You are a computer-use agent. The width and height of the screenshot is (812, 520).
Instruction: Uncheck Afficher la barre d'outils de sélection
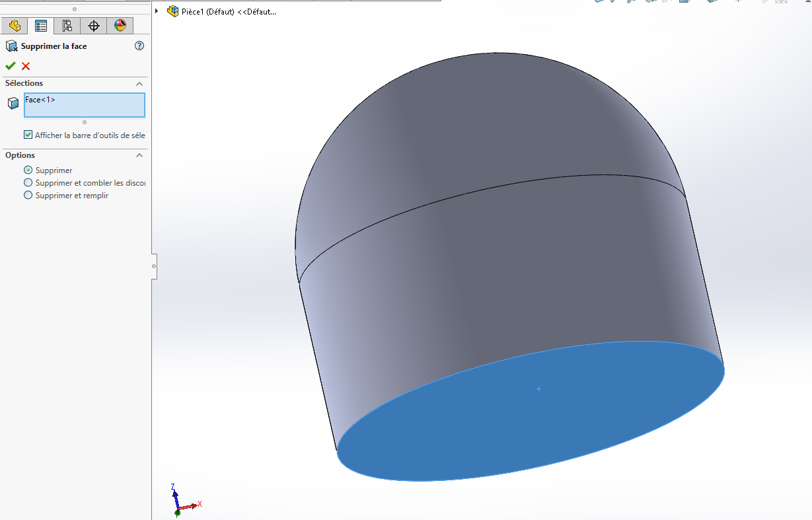[28, 135]
